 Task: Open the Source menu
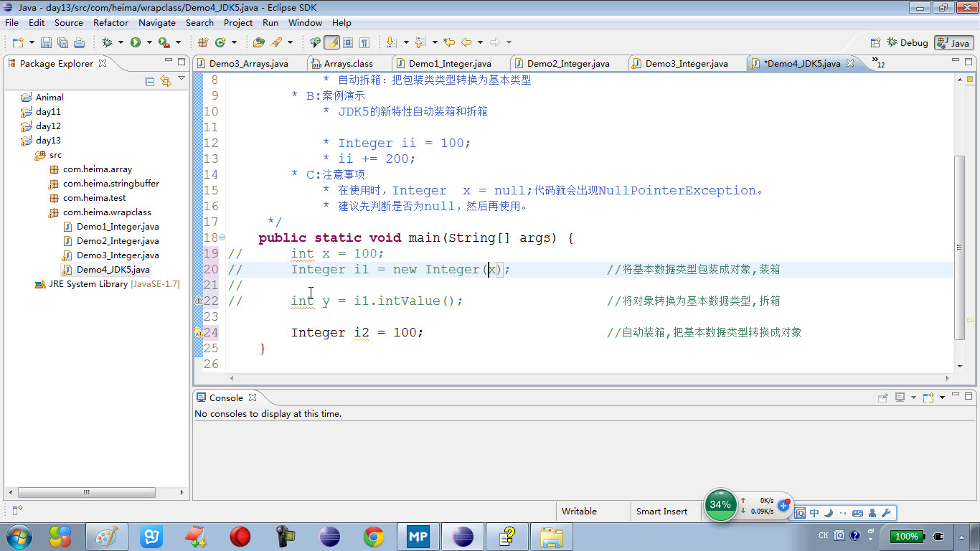69,23
